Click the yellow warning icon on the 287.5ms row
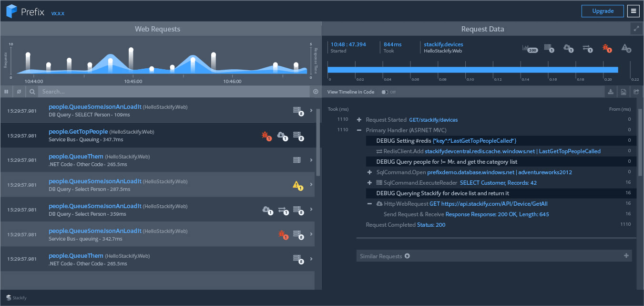 coord(297,185)
